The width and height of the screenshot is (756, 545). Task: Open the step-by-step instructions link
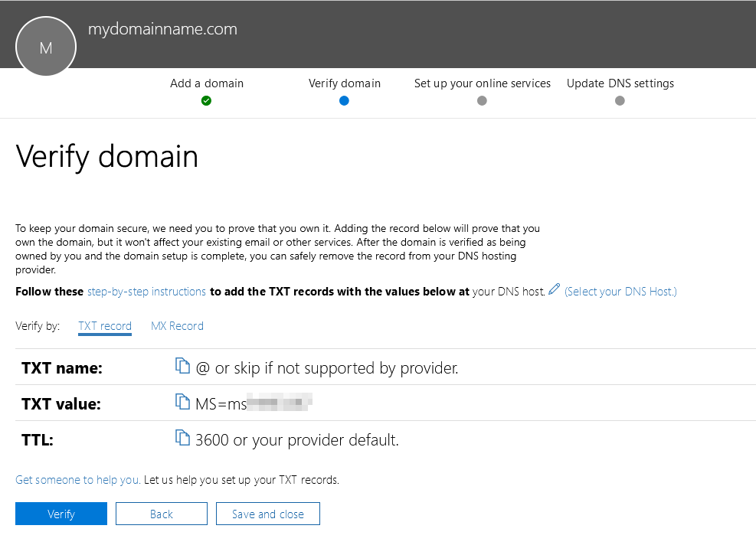coord(146,292)
